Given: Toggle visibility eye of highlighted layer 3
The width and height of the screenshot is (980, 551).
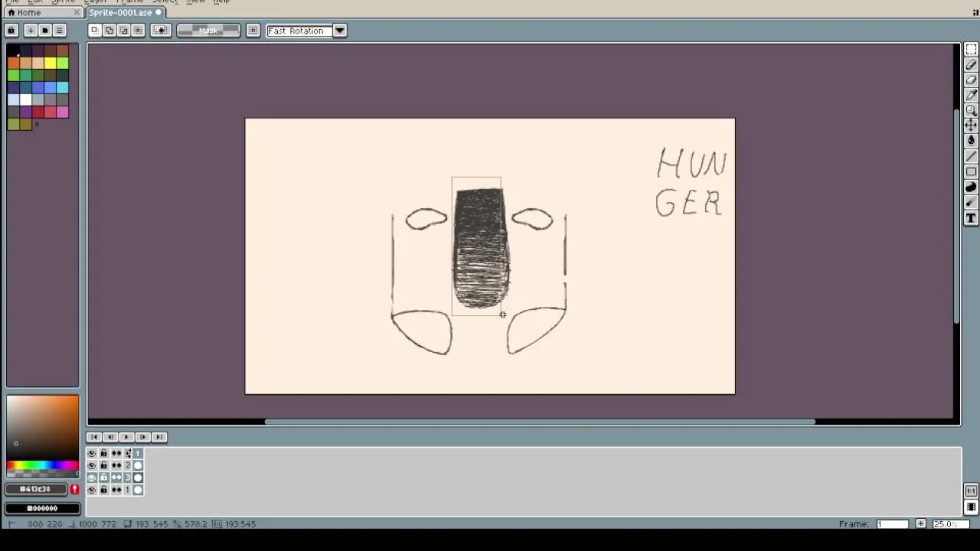Looking at the screenshot, I should click(92, 478).
